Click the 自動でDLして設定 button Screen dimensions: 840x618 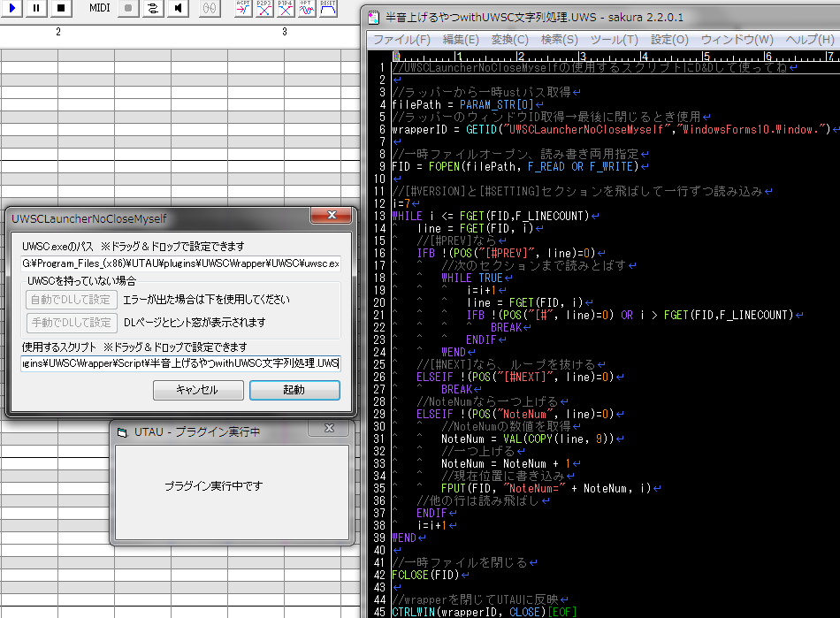click(x=72, y=300)
